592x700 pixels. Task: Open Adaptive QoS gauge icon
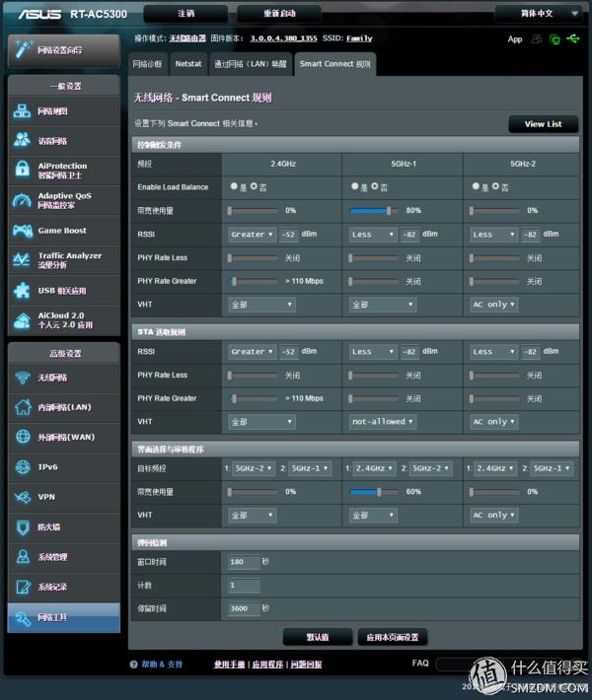tap(22, 200)
